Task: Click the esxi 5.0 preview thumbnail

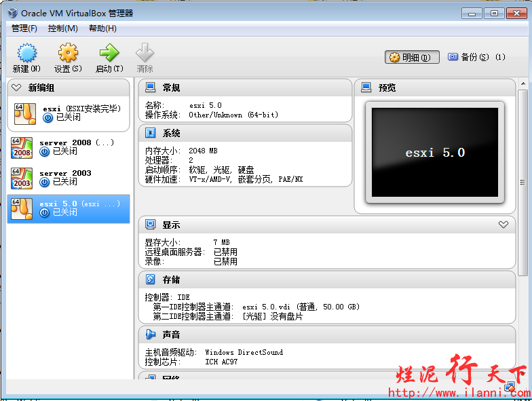Action: tap(434, 153)
